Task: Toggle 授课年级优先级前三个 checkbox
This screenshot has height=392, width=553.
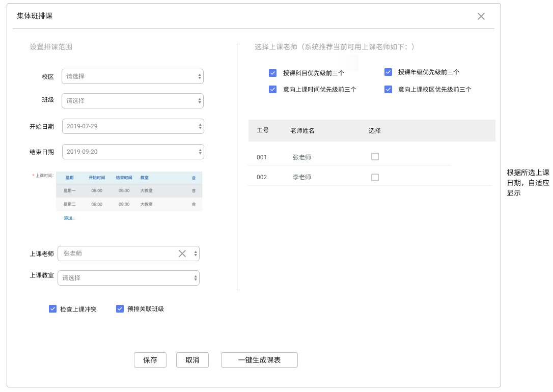Action: 388,72
